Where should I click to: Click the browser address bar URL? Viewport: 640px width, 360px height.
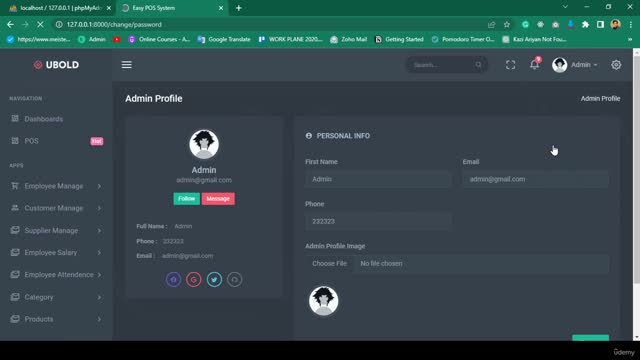tap(114, 24)
